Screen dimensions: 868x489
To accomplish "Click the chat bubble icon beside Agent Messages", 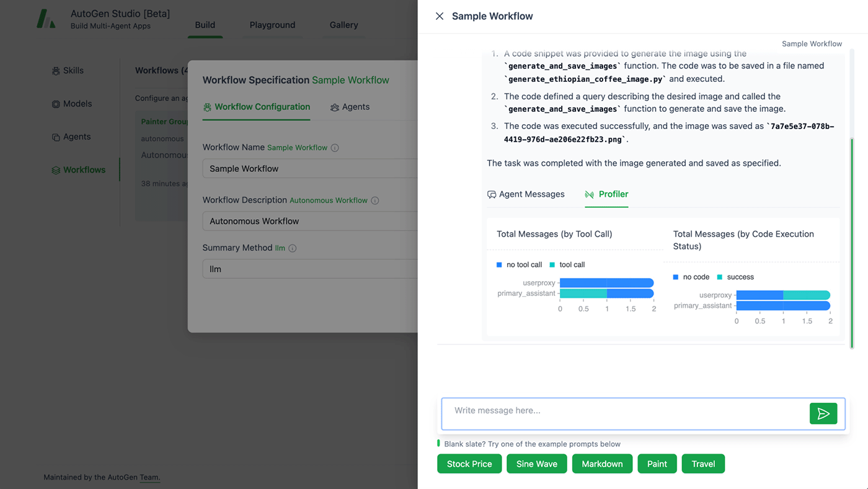I will click(490, 194).
